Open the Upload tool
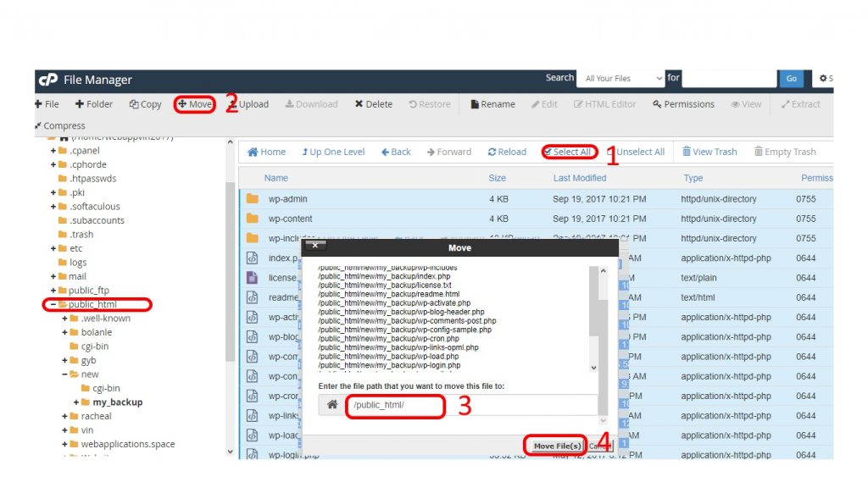 (249, 104)
